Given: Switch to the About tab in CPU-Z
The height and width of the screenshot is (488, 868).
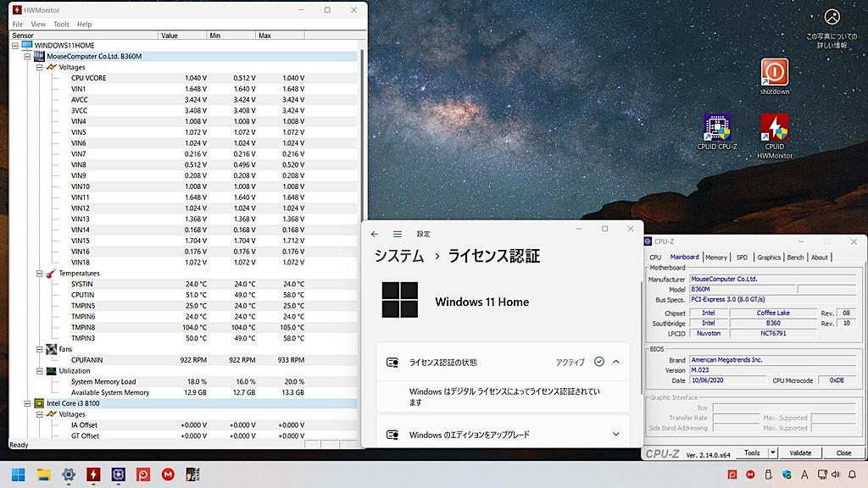Looking at the screenshot, I should (x=820, y=258).
